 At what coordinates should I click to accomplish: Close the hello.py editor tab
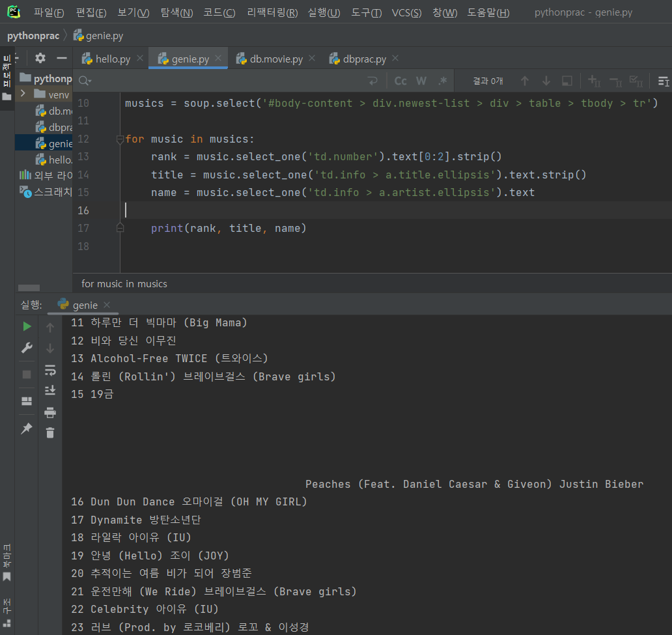point(140,59)
